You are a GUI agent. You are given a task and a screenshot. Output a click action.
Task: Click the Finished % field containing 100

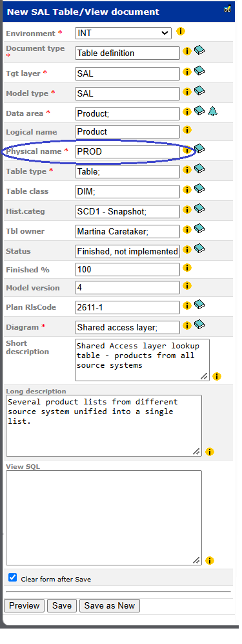(127, 269)
